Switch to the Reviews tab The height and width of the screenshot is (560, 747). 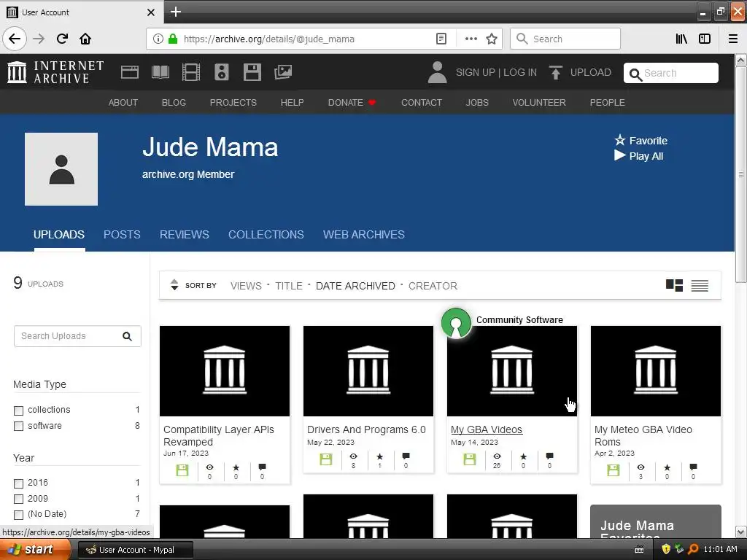point(185,234)
